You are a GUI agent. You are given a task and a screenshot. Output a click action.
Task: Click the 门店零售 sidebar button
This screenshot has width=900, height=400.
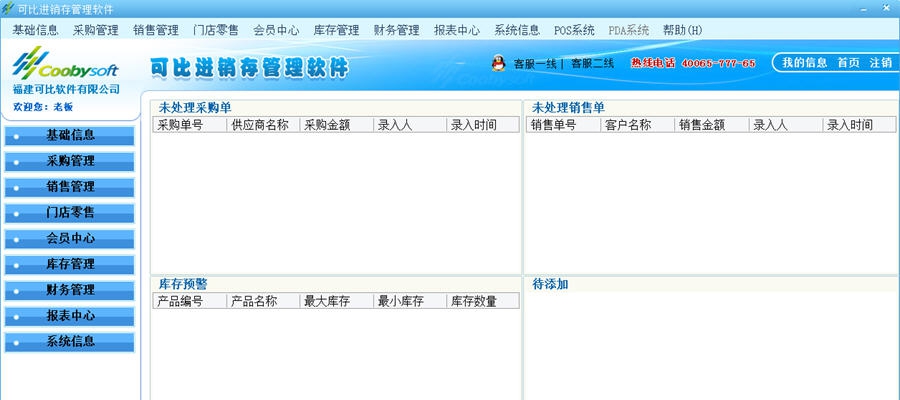[x=69, y=213]
